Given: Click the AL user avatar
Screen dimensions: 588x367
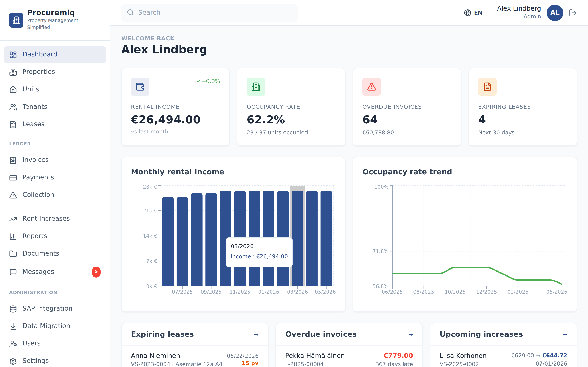Looking at the screenshot, I should (x=555, y=13).
